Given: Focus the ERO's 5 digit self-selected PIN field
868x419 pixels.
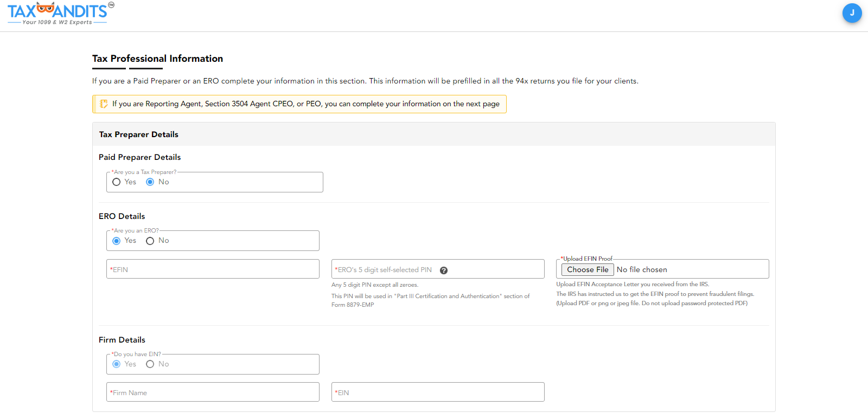Looking at the screenshot, I should [x=438, y=269].
